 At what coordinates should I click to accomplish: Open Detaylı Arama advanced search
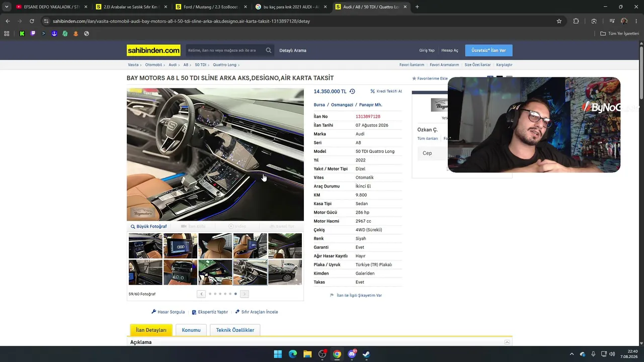coord(293,50)
